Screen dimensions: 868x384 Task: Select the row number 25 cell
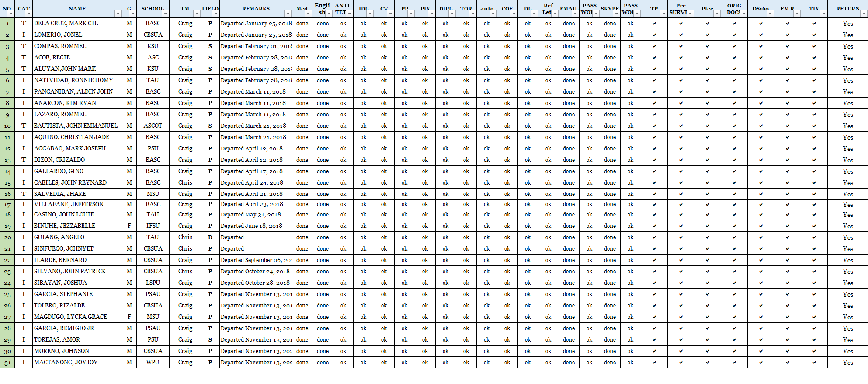click(x=7, y=294)
